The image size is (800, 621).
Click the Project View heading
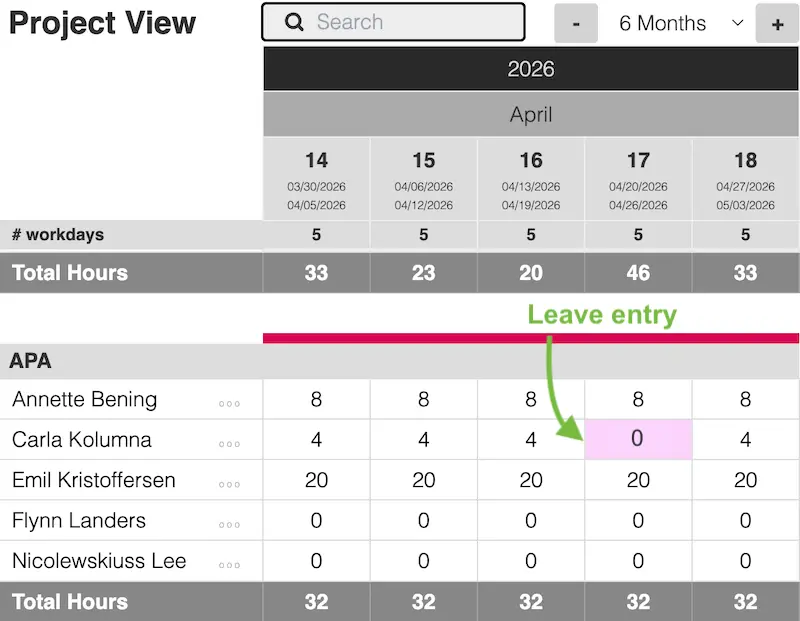[102, 23]
